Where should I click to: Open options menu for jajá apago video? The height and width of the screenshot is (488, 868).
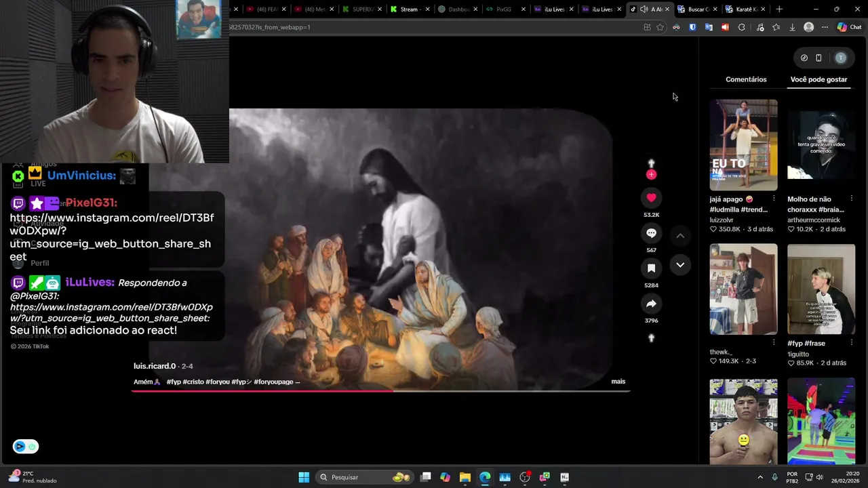774,199
